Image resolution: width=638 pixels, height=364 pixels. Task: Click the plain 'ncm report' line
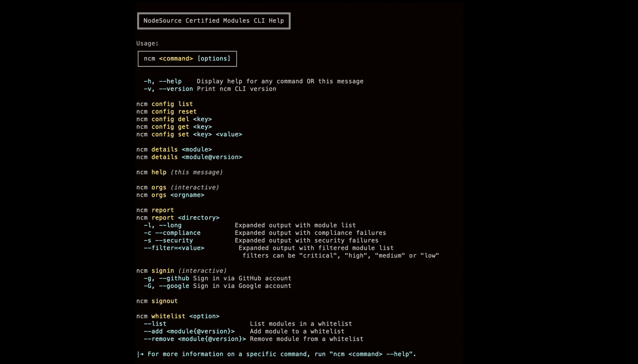[x=155, y=210]
